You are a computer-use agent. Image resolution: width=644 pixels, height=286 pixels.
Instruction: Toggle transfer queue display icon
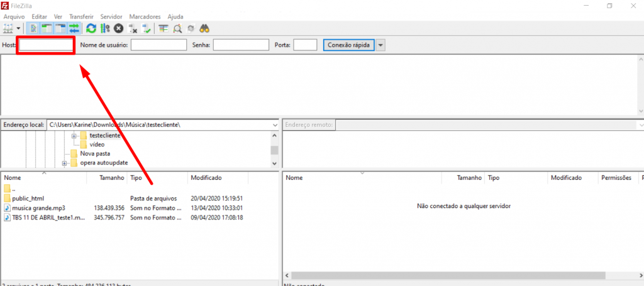[74, 28]
